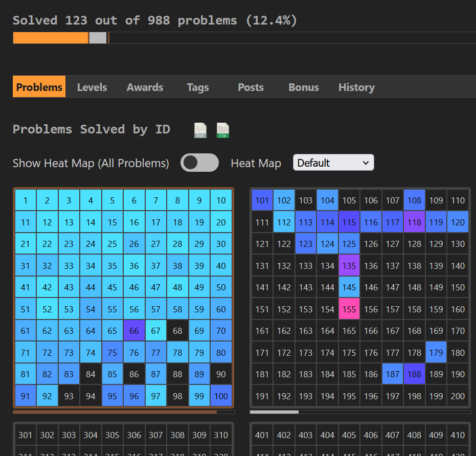View the History tab
Image resolution: width=476 pixels, height=456 pixels.
pos(356,87)
